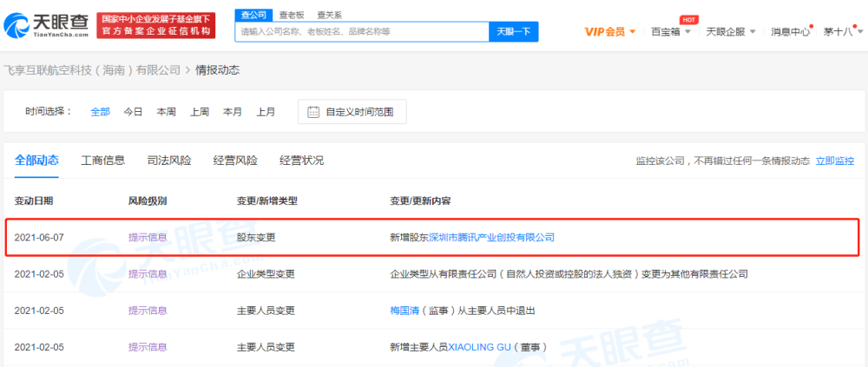Select the 司法风险 tab
This screenshot has width=868, height=367.
(169, 161)
